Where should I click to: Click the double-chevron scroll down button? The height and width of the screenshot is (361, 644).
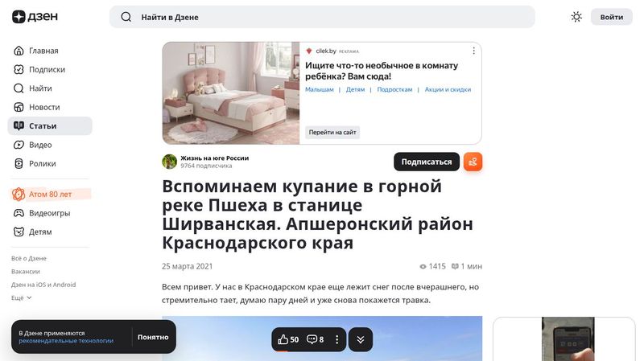[360, 339]
